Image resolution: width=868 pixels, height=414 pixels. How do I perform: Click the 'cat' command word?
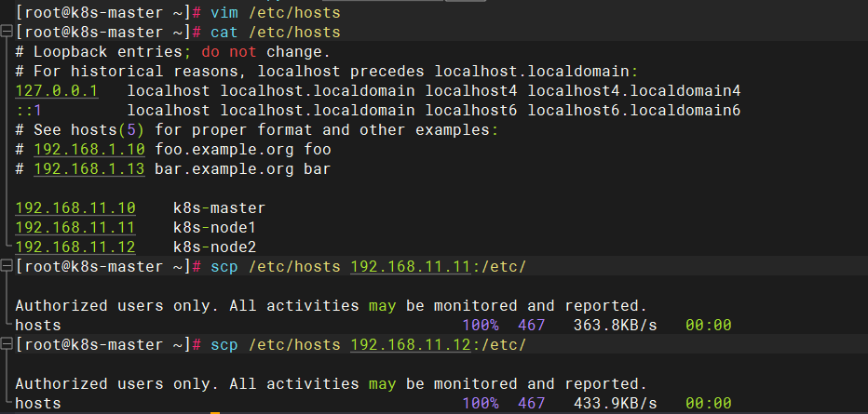[224, 32]
